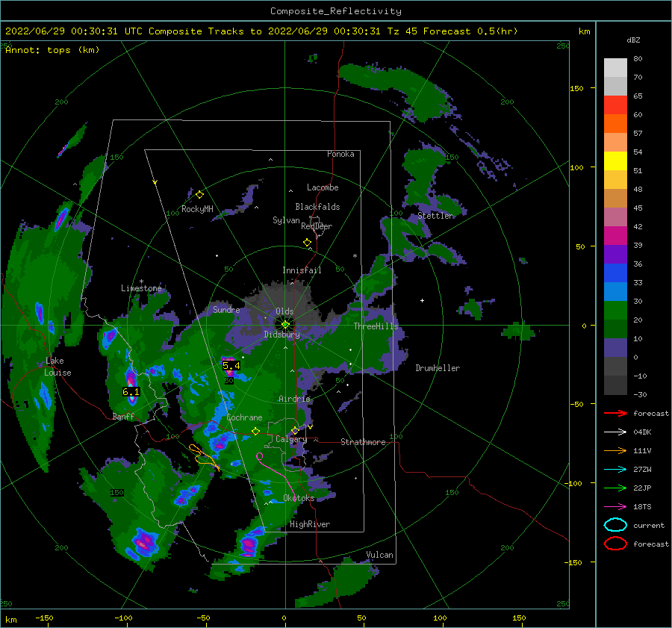672x628 pixels.
Task: Select the 5.4 storm top label
Action: (231, 366)
